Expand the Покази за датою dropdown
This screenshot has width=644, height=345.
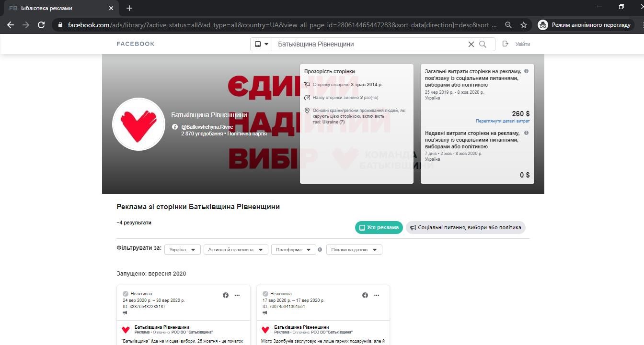tap(354, 250)
